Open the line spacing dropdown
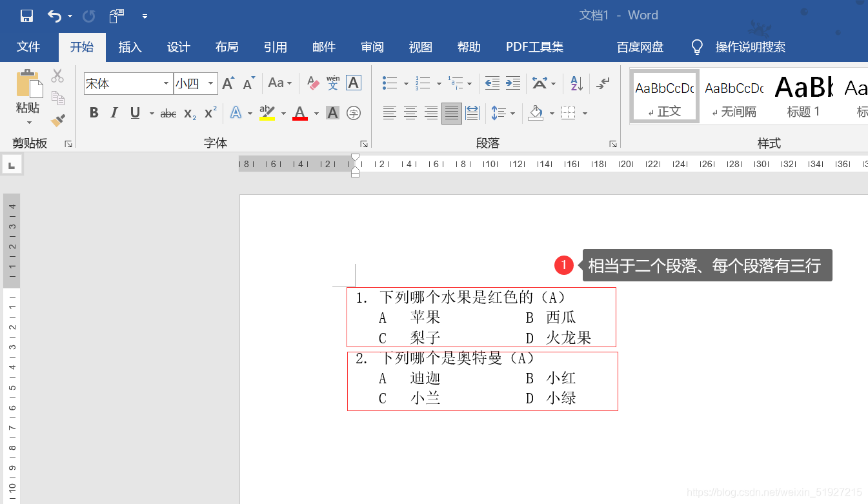 (x=503, y=113)
